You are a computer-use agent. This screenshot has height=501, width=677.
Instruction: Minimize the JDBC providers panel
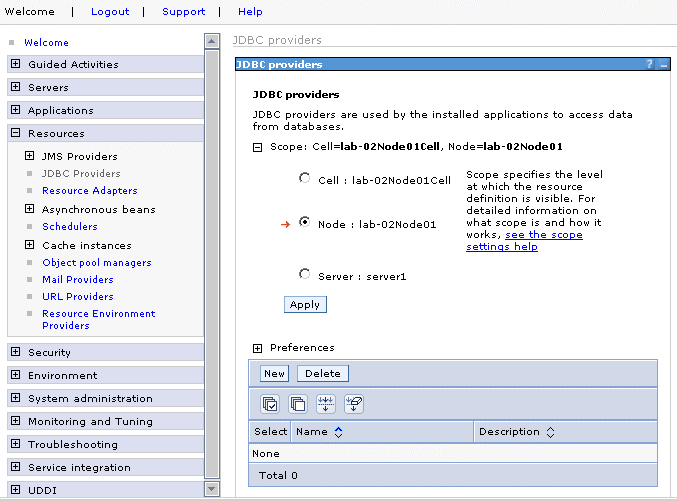pyautogui.click(x=664, y=65)
